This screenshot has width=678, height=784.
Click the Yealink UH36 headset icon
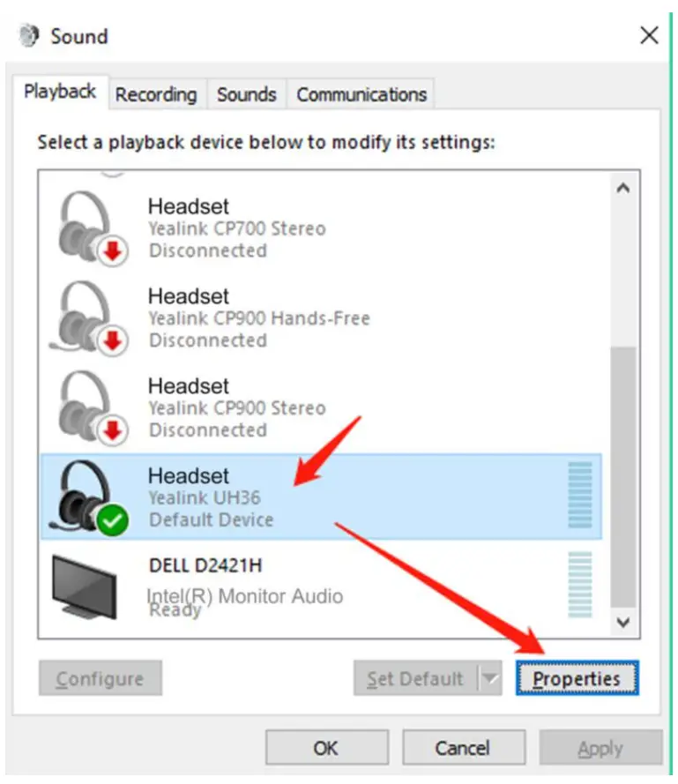pyautogui.click(x=89, y=497)
